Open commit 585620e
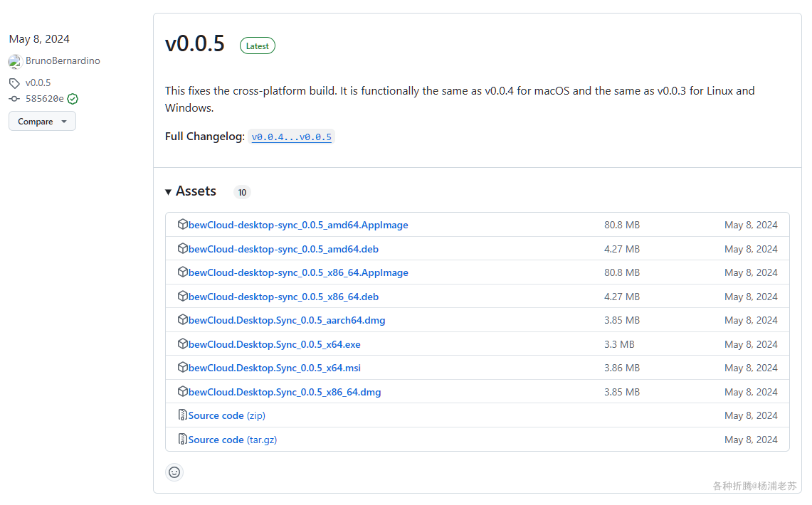This screenshot has width=812, height=505. [x=45, y=98]
